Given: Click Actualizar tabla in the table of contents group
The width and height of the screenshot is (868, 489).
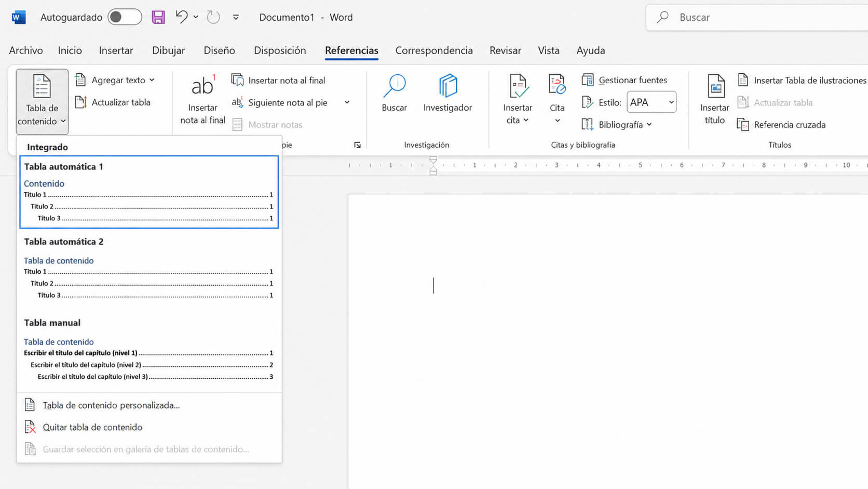Looking at the screenshot, I should point(113,102).
